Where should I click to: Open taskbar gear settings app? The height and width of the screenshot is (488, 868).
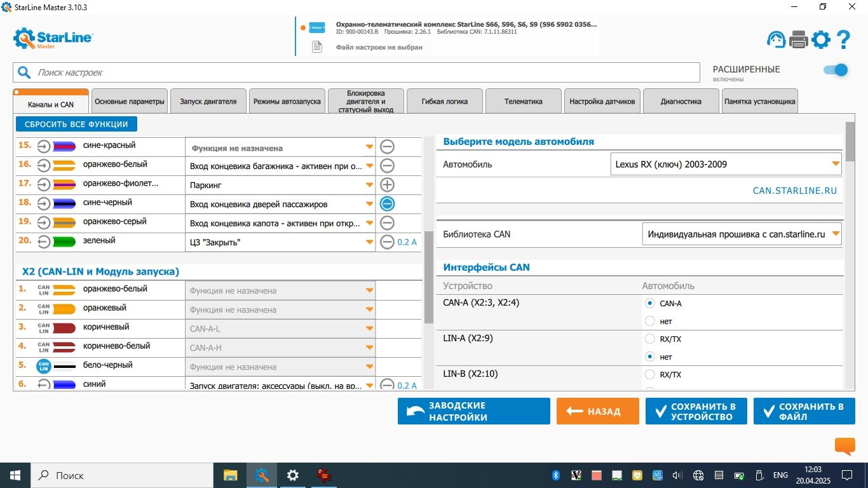click(x=292, y=475)
